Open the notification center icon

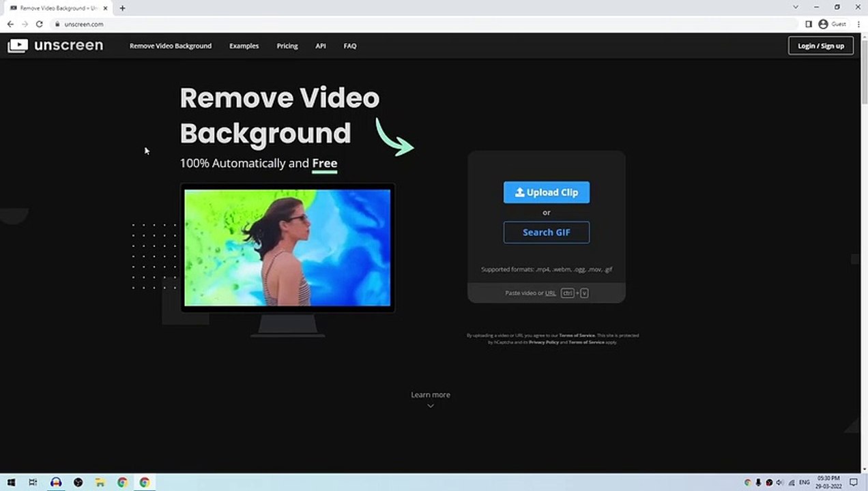(854, 482)
